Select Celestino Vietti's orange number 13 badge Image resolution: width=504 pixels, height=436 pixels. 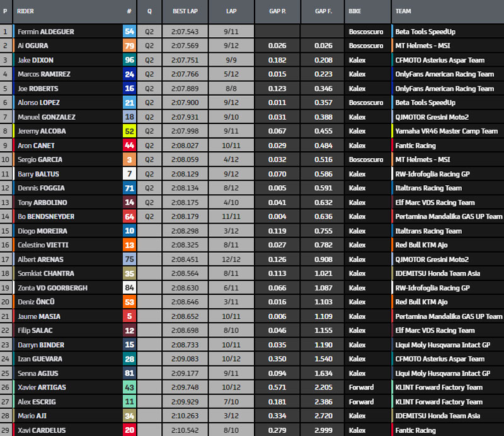point(129,245)
